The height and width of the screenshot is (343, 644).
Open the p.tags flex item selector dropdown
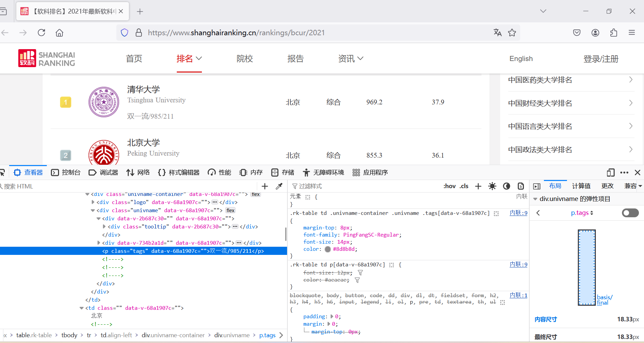point(582,213)
